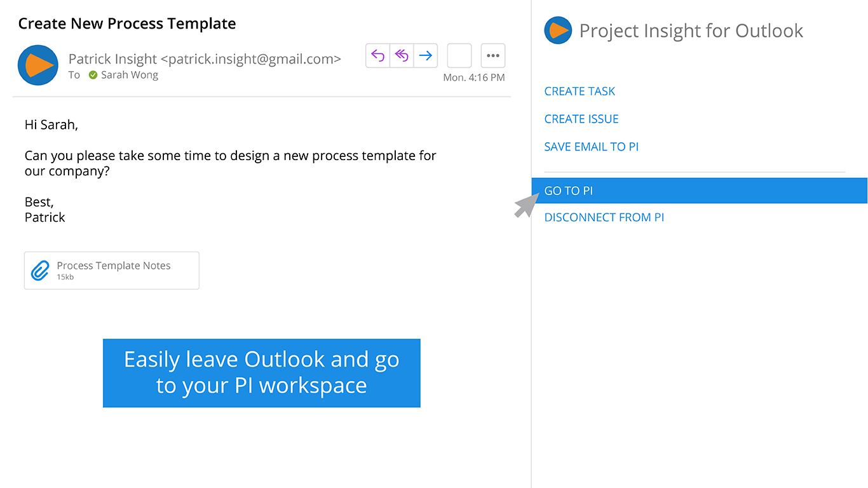
Task: Select CREATE TASK in the add-in panel
Action: coord(580,91)
